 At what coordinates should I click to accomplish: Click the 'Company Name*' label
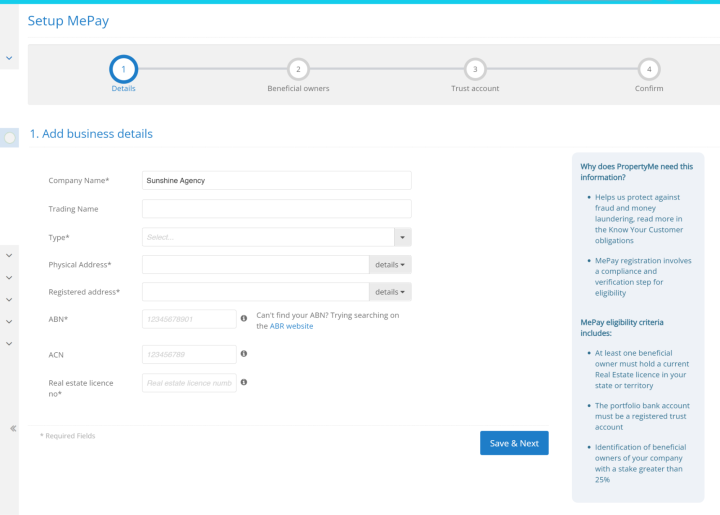click(79, 180)
